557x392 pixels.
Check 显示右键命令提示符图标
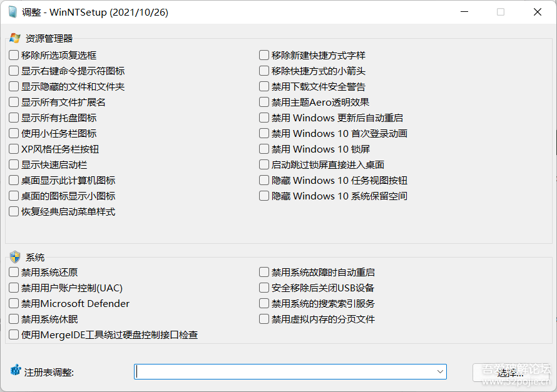[x=14, y=71]
